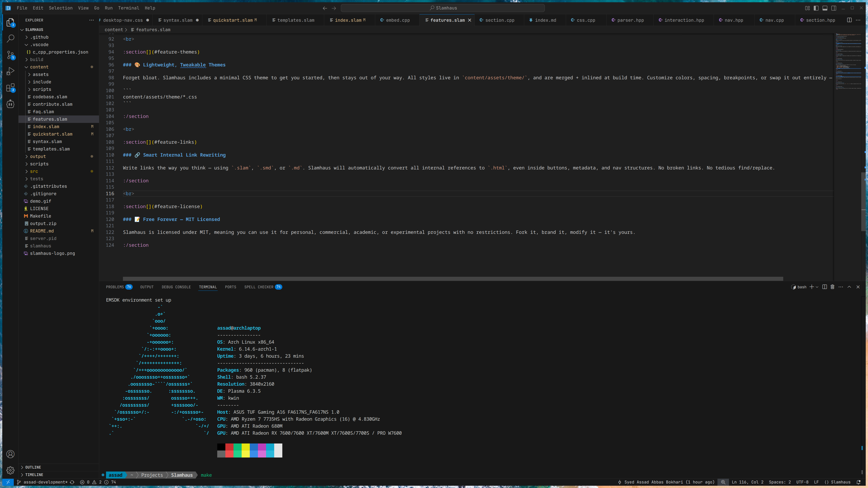
Task: Open notifications bell in the status bar
Action: (x=859, y=482)
